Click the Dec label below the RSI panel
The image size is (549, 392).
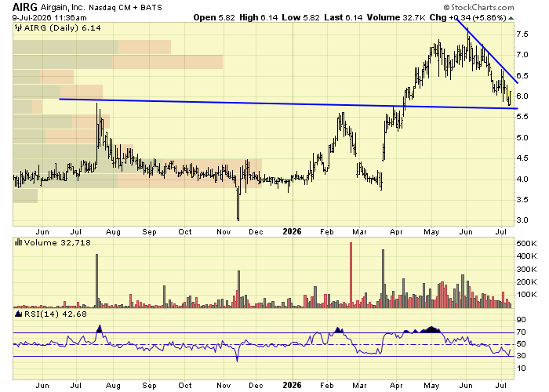click(256, 386)
